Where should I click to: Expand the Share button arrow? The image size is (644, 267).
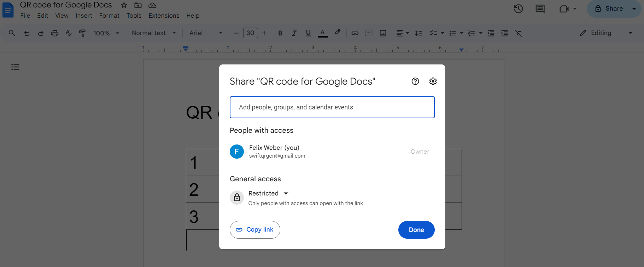click(634, 9)
